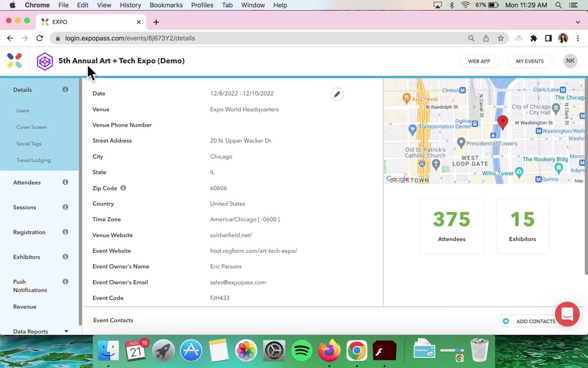Click the zoom magnifier in address bar

471,38
